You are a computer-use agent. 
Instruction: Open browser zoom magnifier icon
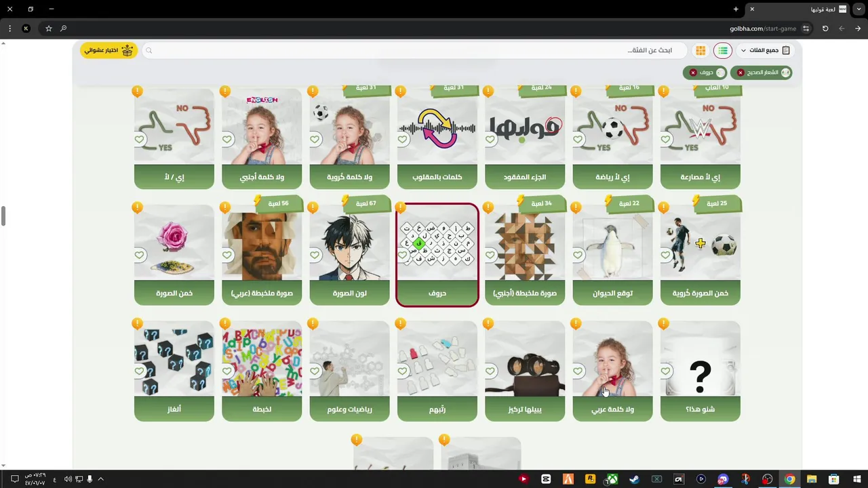coord(64,28)
